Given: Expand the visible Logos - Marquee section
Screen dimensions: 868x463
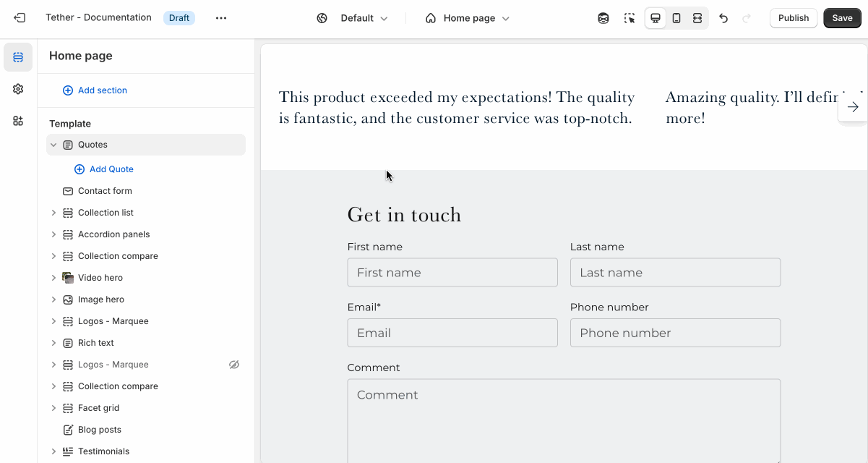Looking at the screenshot, I should pyautogui.click(x=53, y=321).
